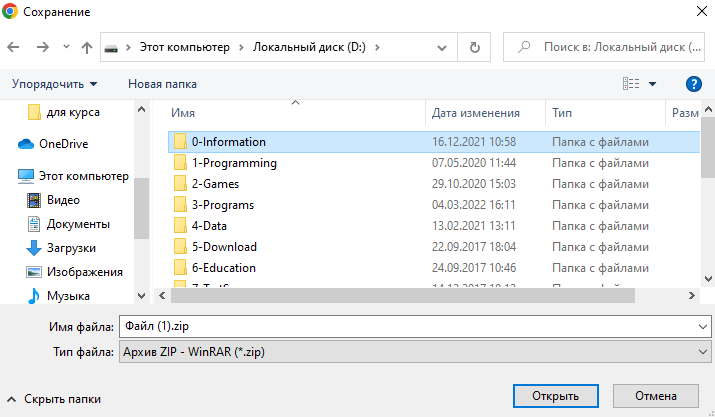
Task: Open the 2-Games folder
Action: [215, 184]
